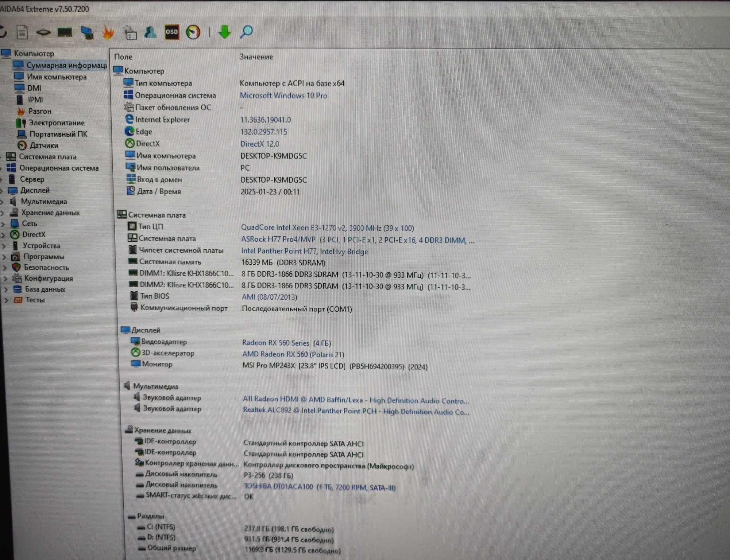Expand the Безопасность tree node

pyautogui.click(x=5, y=268)
